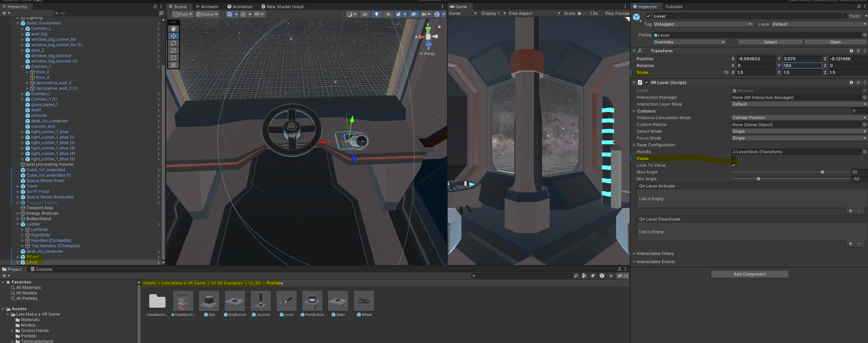This screenshot has height=343, width=868.
Task: Toggle scene audio mute icon
Action: pos(388,14)
